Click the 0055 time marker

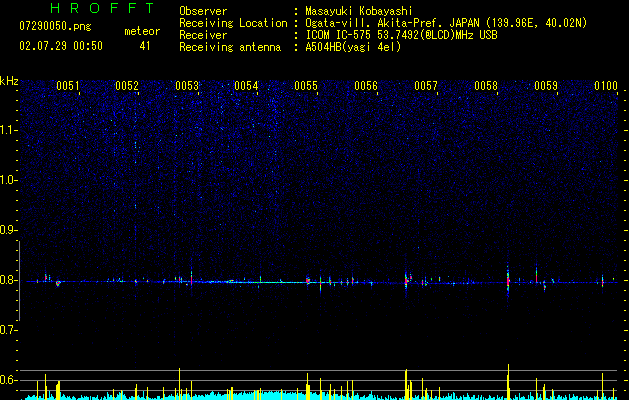tap(306, 86)
